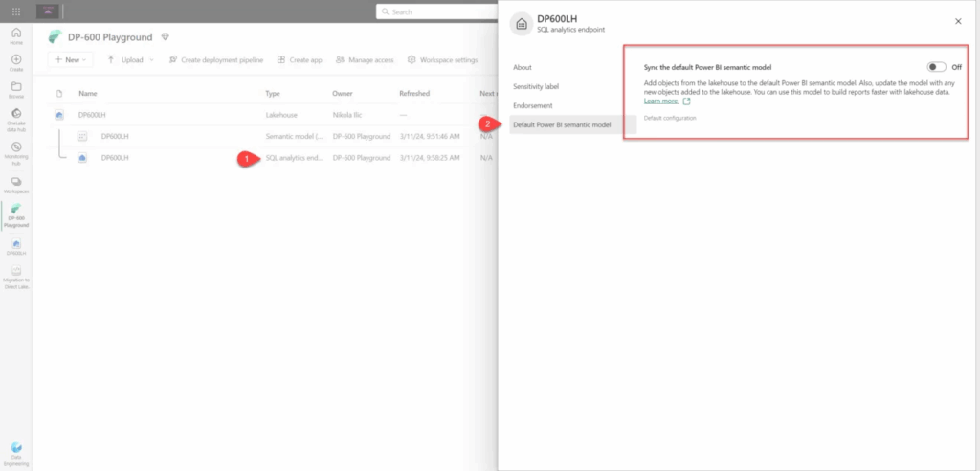Sort by the Refreshed column header

point(414,93)
